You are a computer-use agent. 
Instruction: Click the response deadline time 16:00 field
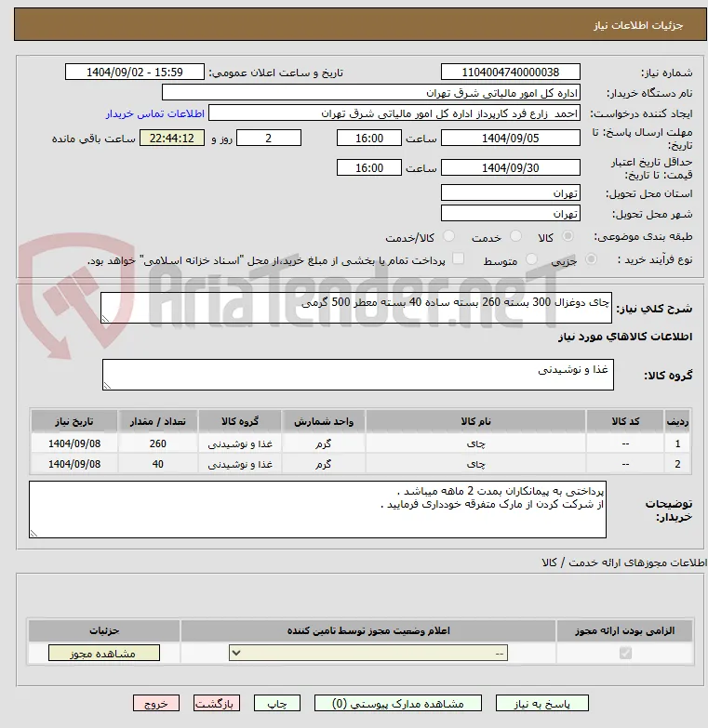coord(368,138)
